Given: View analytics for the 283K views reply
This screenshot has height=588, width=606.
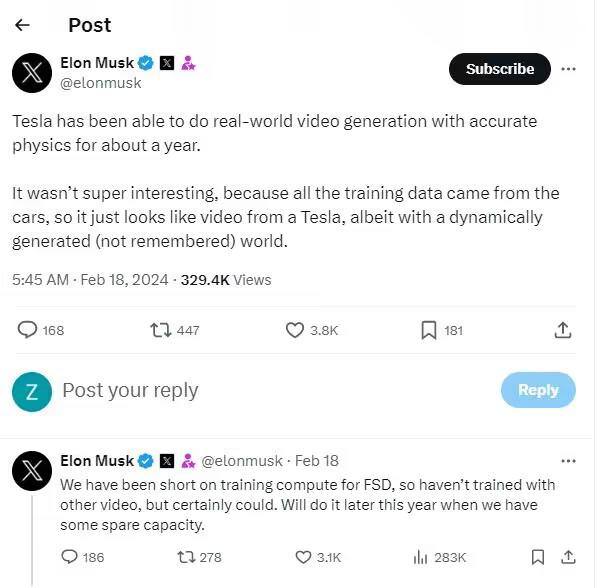Looking at the screenshot, I should pos(421,557).
